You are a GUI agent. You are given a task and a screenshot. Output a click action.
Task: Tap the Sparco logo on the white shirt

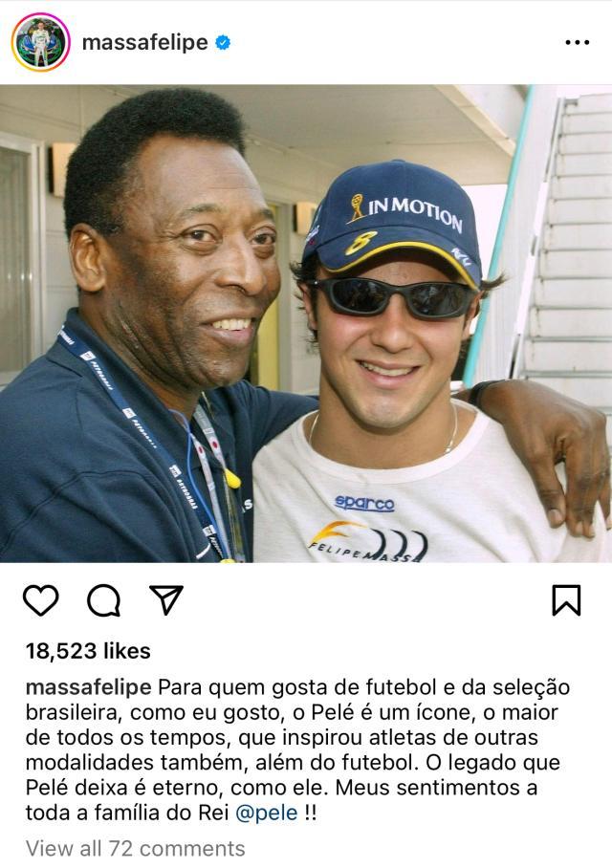(364, 503)
